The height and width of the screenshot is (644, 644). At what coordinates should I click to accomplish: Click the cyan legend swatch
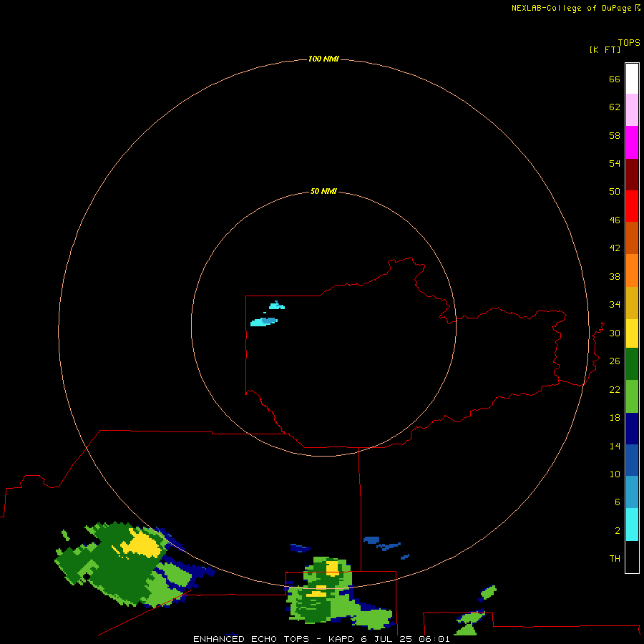tap(632, 525)
